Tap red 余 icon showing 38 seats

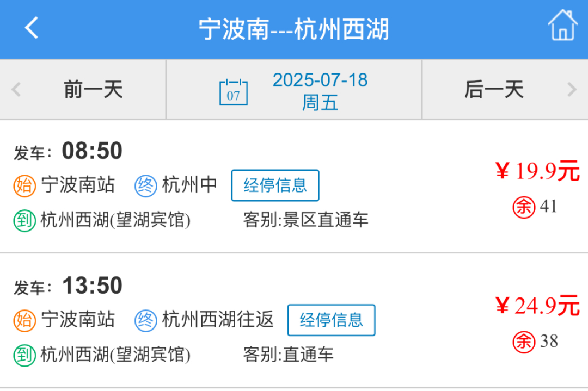point(524,342)
